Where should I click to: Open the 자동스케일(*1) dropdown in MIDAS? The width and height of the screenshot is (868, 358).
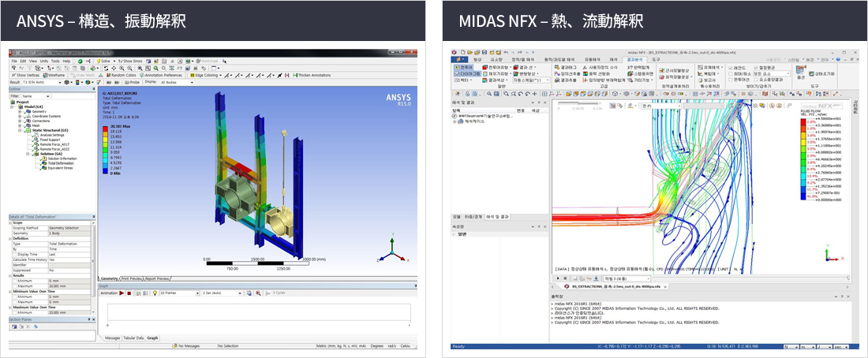[531, 80]
